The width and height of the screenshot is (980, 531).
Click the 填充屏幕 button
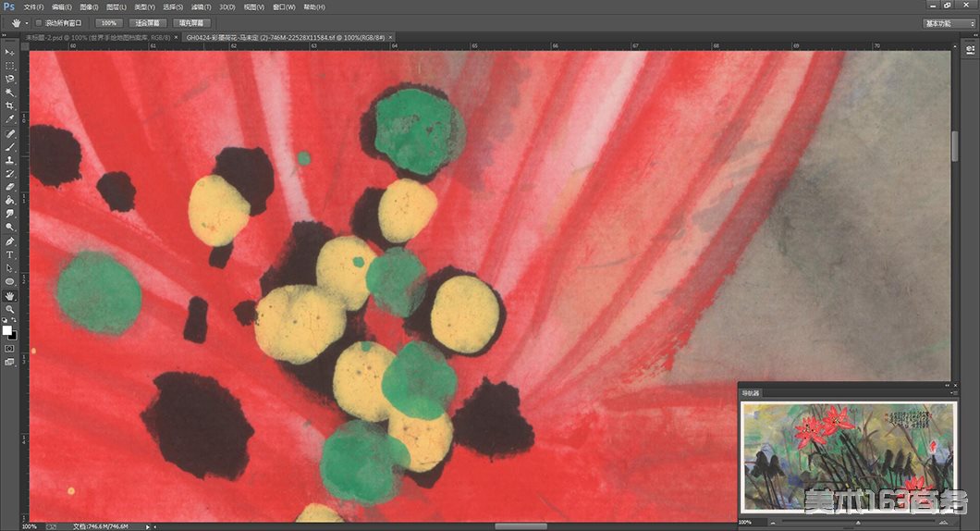click(x=191, y=23)
